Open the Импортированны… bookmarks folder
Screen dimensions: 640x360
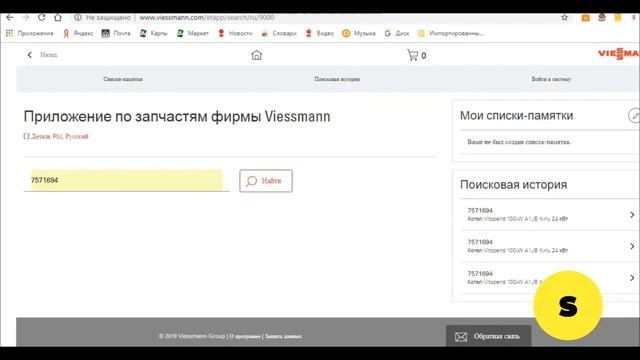[x=451, y=33]
